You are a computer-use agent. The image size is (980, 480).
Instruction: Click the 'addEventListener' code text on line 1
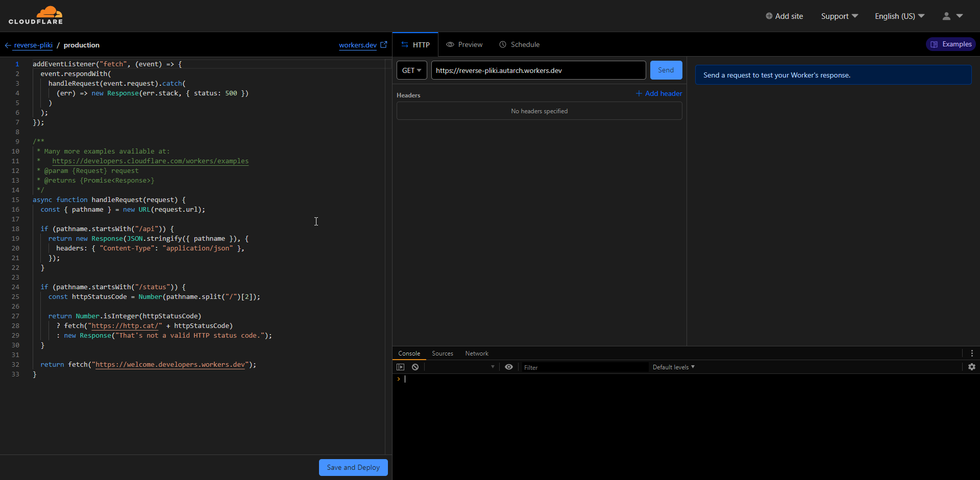(64, 64)
